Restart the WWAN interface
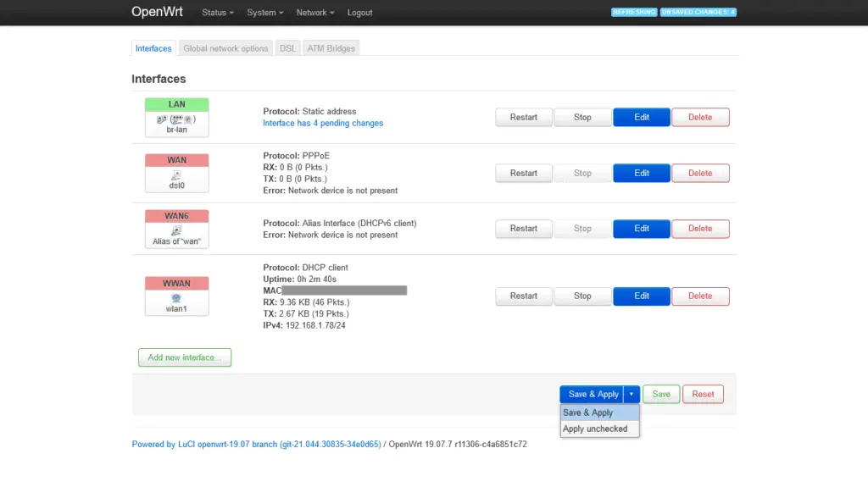The image size is (868, 487). pyautogui.click(x=524, y=296)
